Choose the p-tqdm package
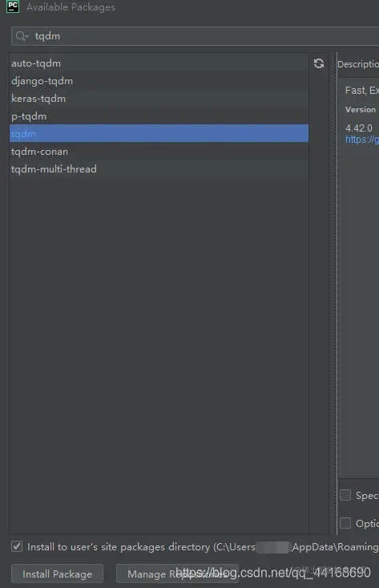 [x=159, y=116]
